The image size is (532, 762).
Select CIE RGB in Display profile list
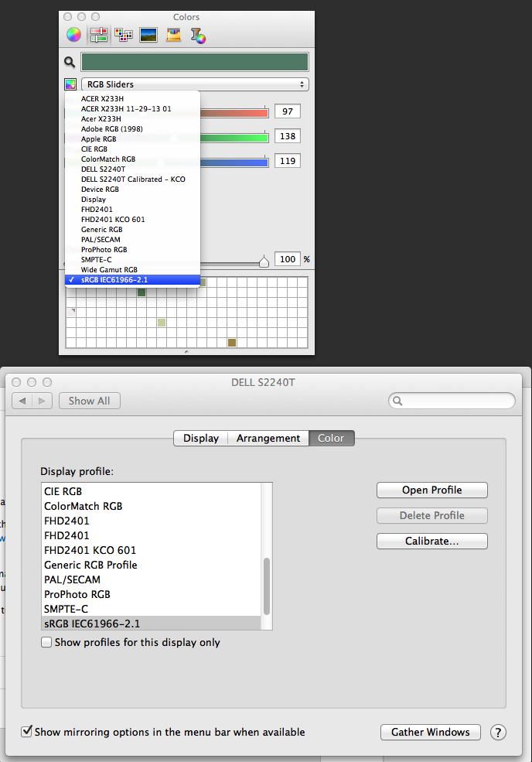click(x=152, y=491)
